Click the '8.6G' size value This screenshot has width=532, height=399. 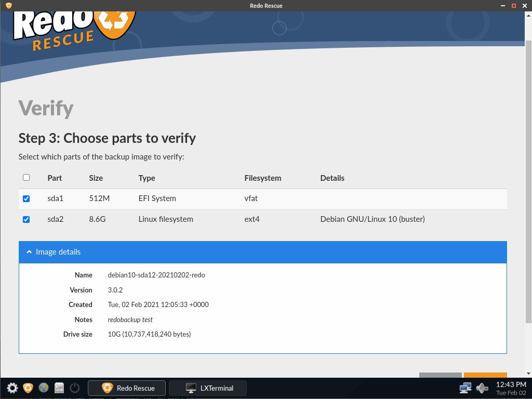coord(97,219)
